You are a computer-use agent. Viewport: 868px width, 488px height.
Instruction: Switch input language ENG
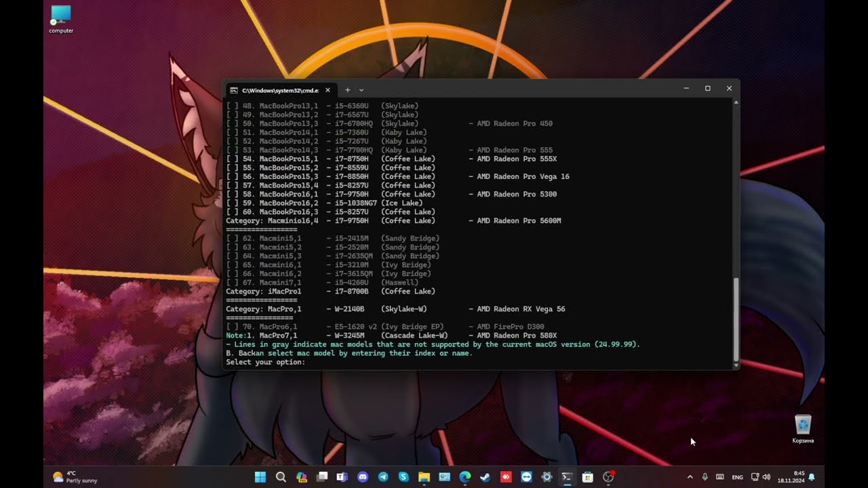738,477
